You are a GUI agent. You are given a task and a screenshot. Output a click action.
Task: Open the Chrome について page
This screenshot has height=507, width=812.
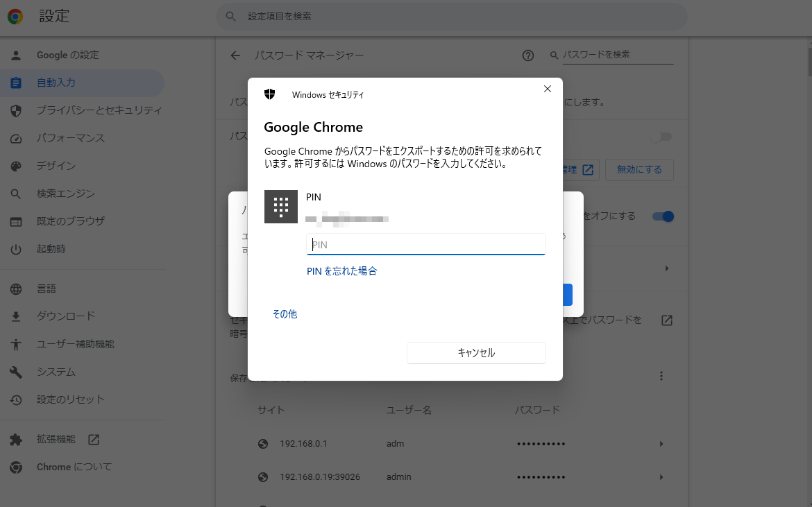[x=83, y=467]
